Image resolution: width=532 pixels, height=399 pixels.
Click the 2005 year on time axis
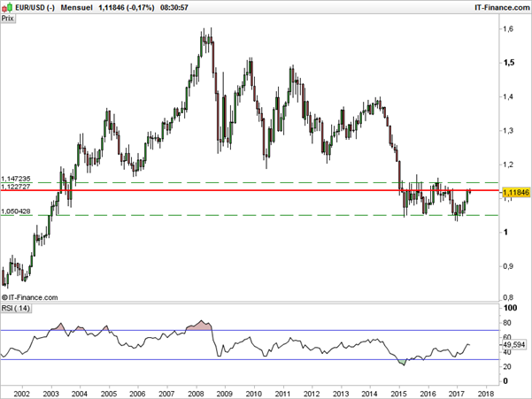point(109,394)
